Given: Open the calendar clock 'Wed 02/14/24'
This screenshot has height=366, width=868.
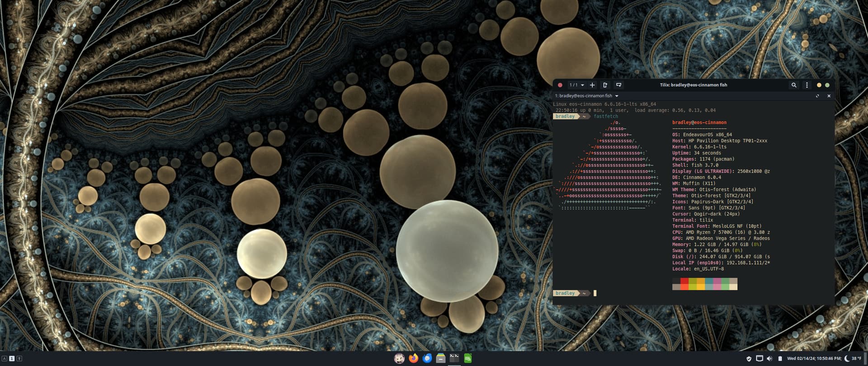Looking at the screenshot, I should [x=814, y=359].
